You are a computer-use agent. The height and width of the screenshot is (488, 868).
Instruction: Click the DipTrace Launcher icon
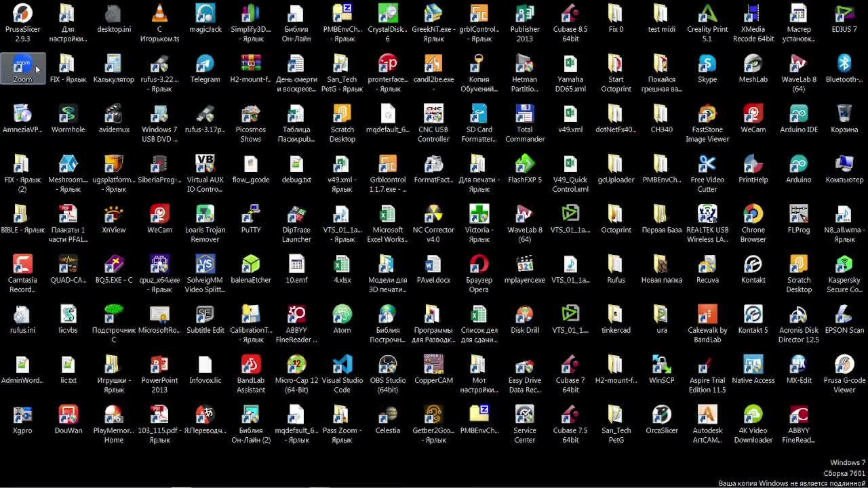click(x=296, y=213)
